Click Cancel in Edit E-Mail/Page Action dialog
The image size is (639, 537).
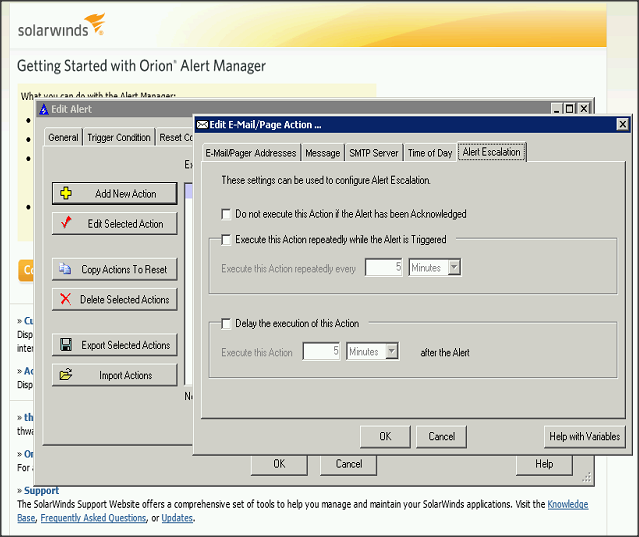click(441, 436)
